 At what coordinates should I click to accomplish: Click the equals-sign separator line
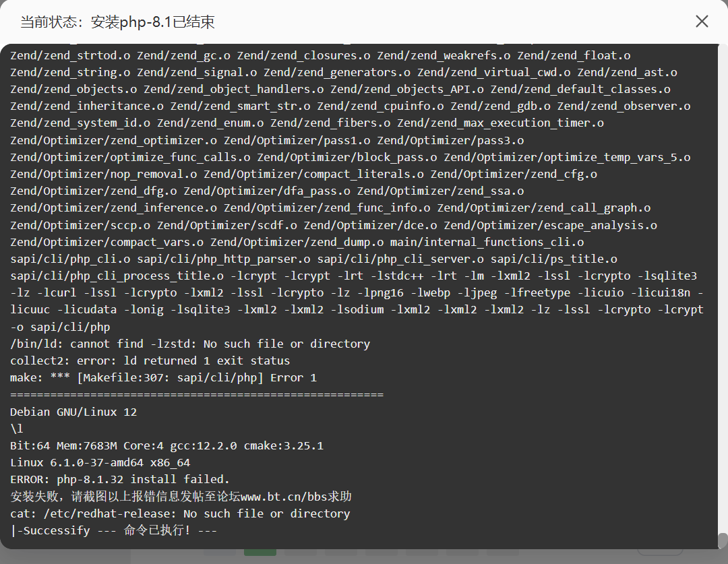click(x=197, y=395)
